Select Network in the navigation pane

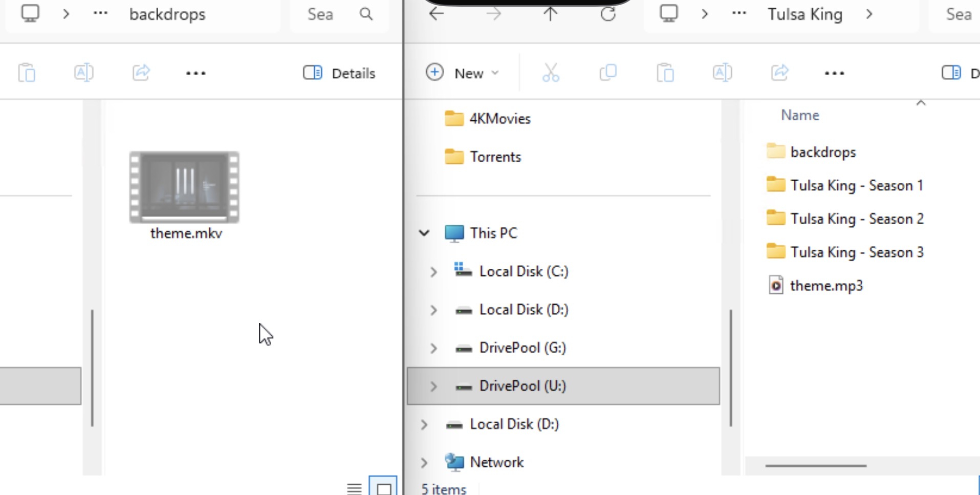484,462
